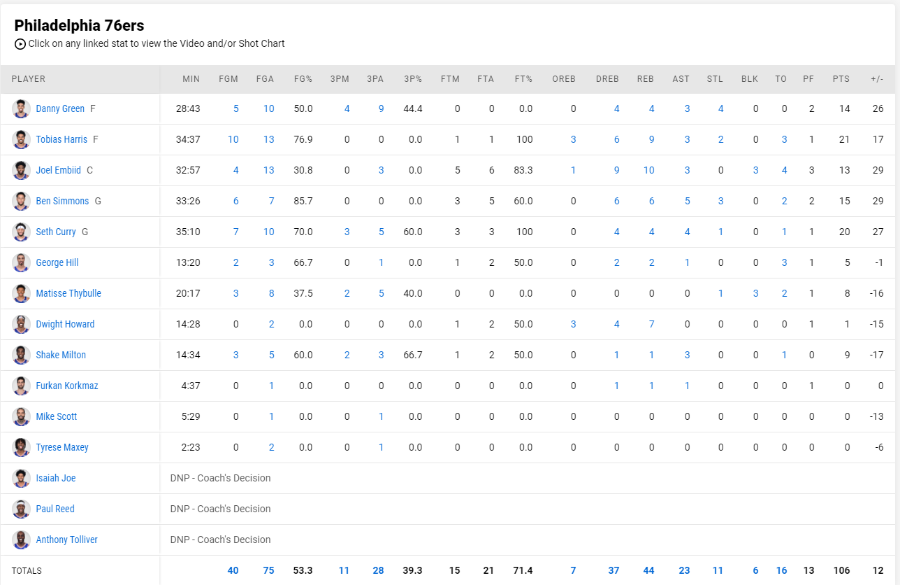View team total 11 three-pointers made
900x585 pixels.
pos(344,571)
